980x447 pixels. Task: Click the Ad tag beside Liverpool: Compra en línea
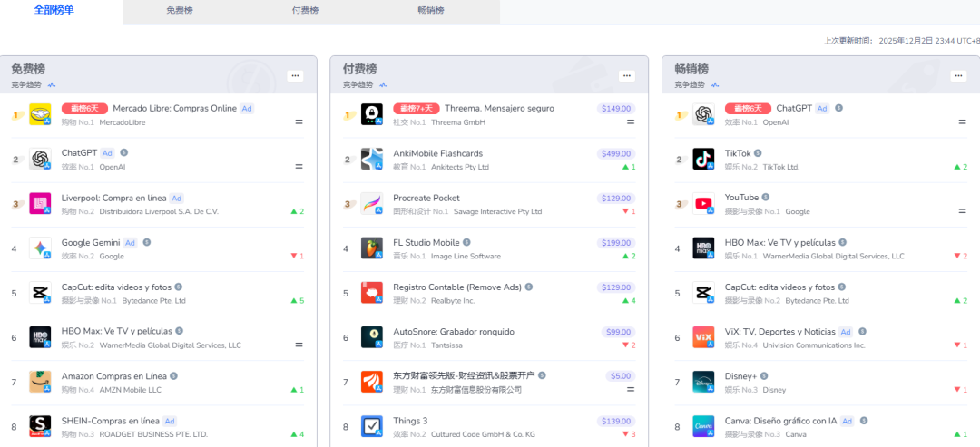(177, 198)
